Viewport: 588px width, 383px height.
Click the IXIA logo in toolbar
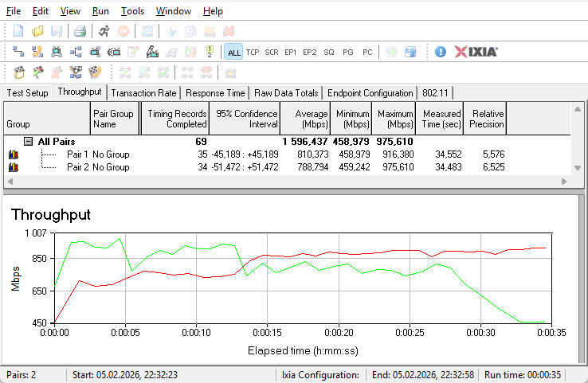[x=476, y=52]
